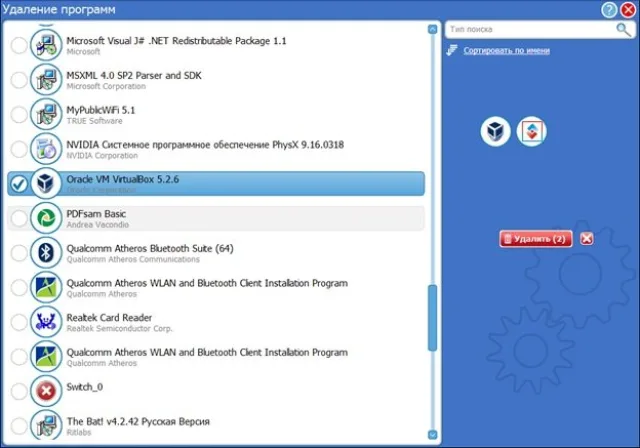Tick the MyPublicWiFi 5.1 checkbox
640x448 pixels.
click(x=19, y=115)
